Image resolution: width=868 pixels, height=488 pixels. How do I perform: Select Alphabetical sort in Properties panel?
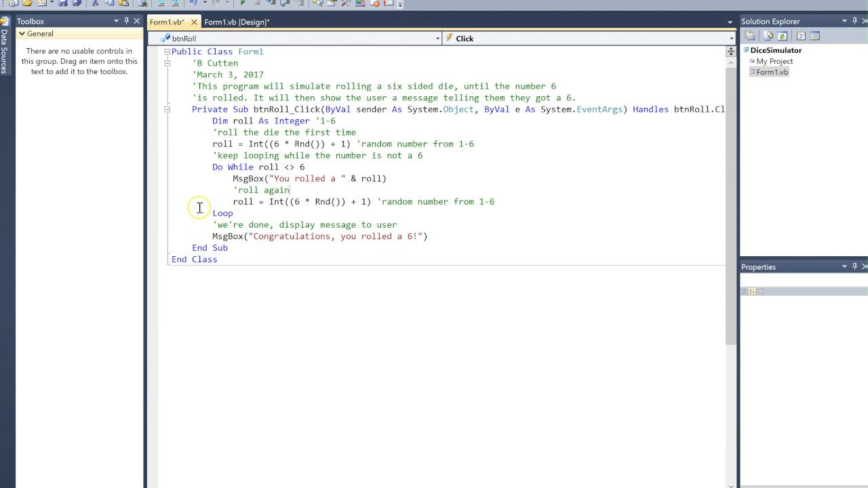point(752,291)
